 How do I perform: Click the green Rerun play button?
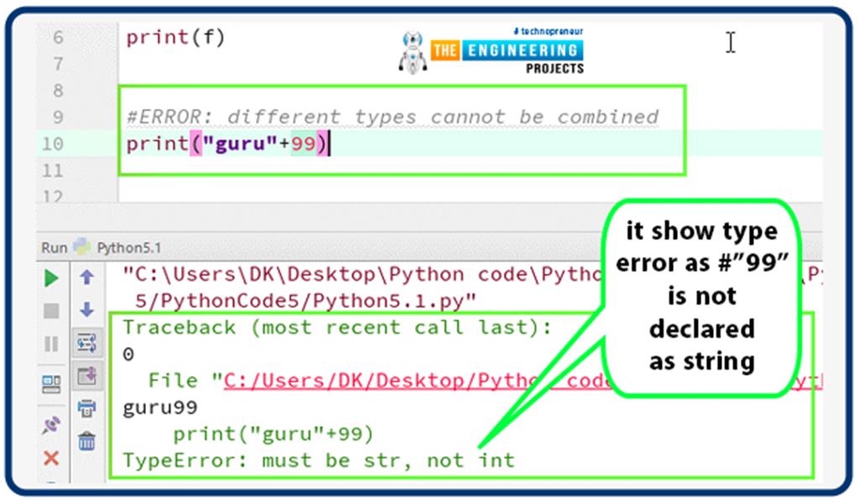51,278
